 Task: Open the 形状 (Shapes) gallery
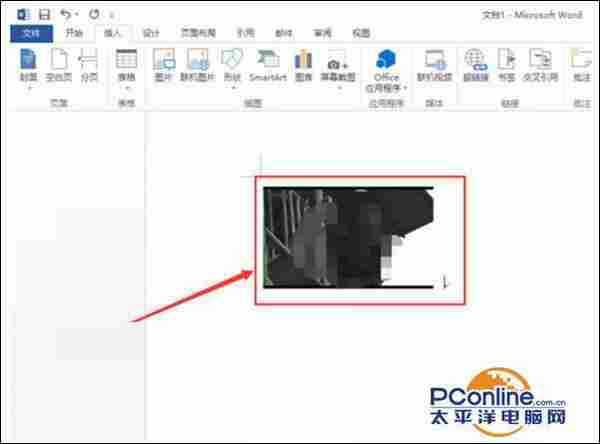pos(232,68)
